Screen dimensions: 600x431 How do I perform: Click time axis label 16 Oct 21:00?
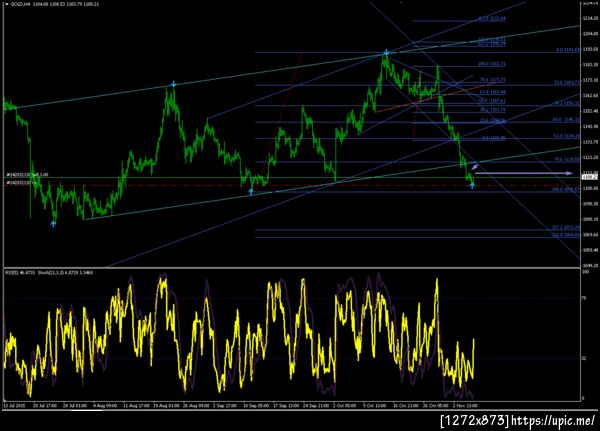pyautogui.click(x=406, y=405)
